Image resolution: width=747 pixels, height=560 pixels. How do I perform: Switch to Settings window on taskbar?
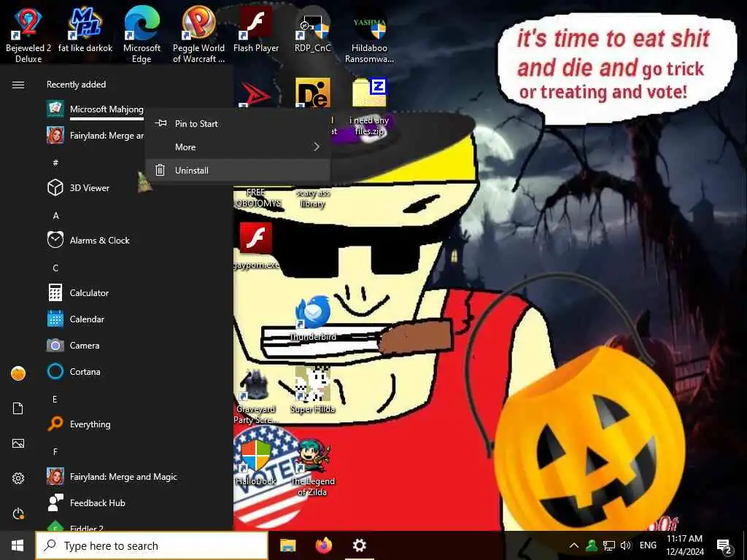(359, 545)
